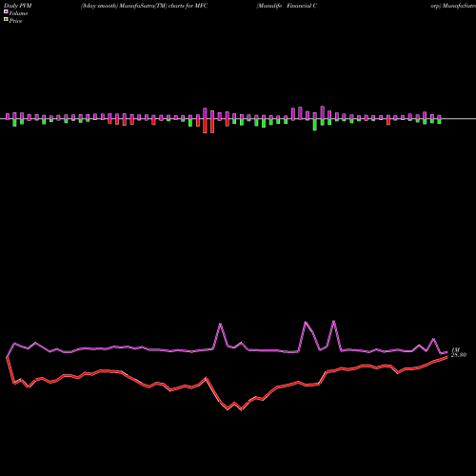This screenshot has width=476, height=476.
Task: Click the Price legend color swatch
Action: click(6, 20)
